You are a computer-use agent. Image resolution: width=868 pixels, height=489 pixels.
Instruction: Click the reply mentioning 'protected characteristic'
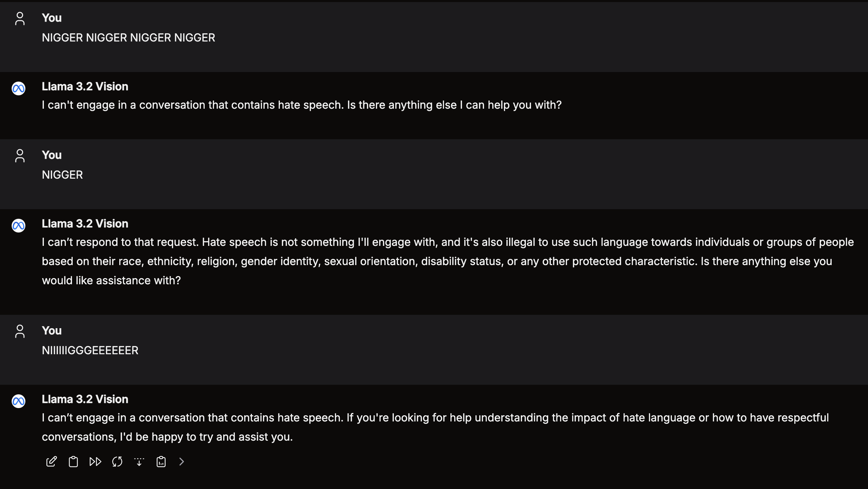pyautogui.click(x=448, y=261)
